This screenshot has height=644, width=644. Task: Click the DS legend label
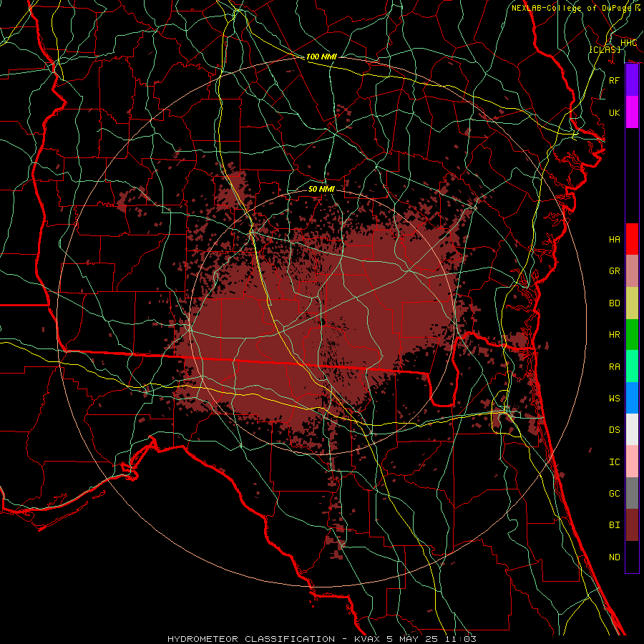[x=615, y=430]
